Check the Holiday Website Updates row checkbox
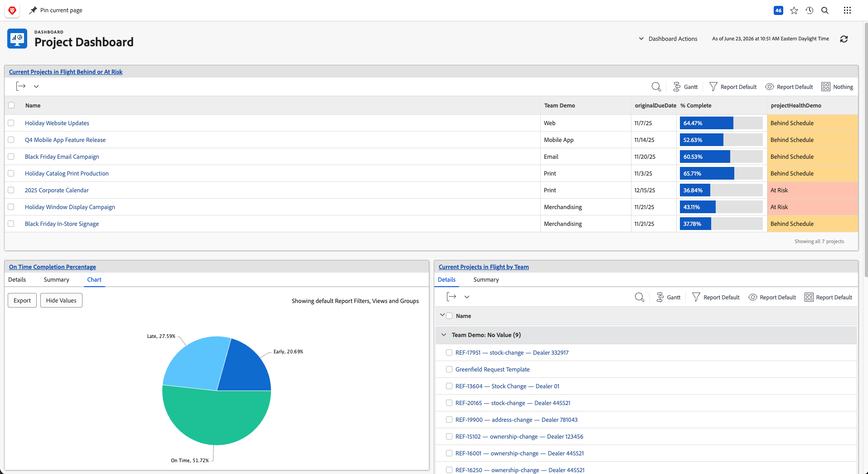868x474 pixels. coord(11,123)
